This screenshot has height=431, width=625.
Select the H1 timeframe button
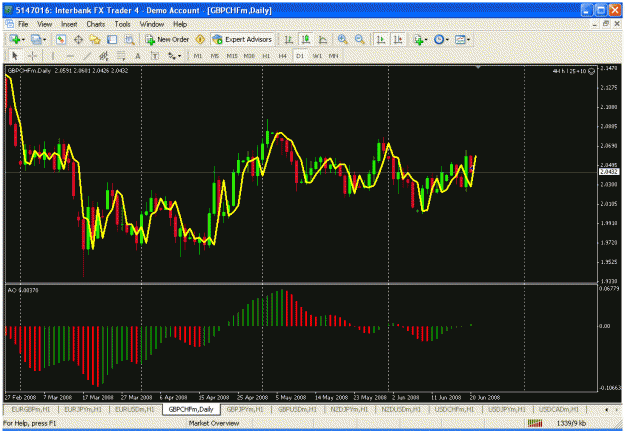[x=266, y=56]
